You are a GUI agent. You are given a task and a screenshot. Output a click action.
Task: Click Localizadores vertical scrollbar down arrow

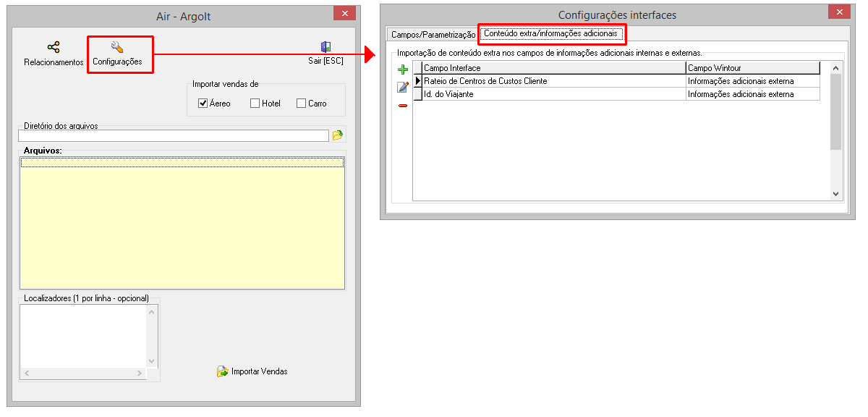(151, 361)
